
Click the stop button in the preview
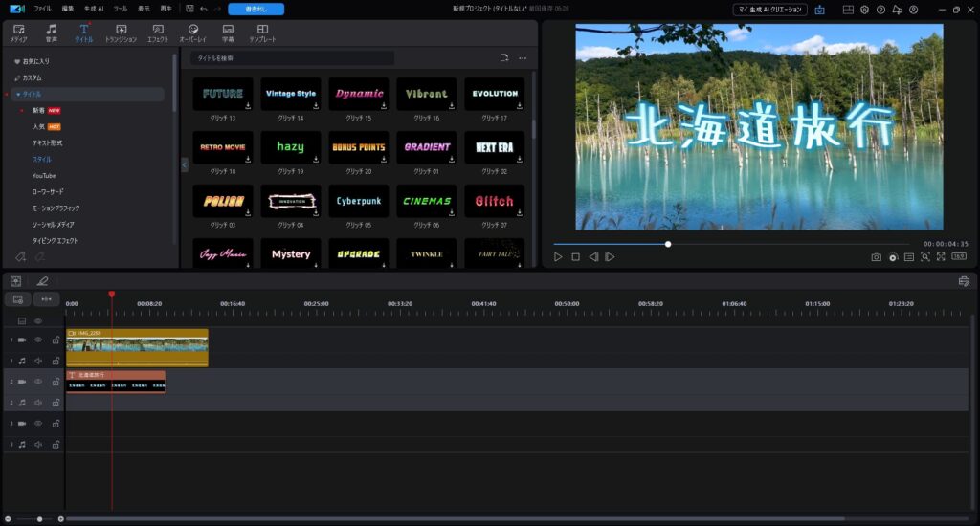(x=575, y=257)
